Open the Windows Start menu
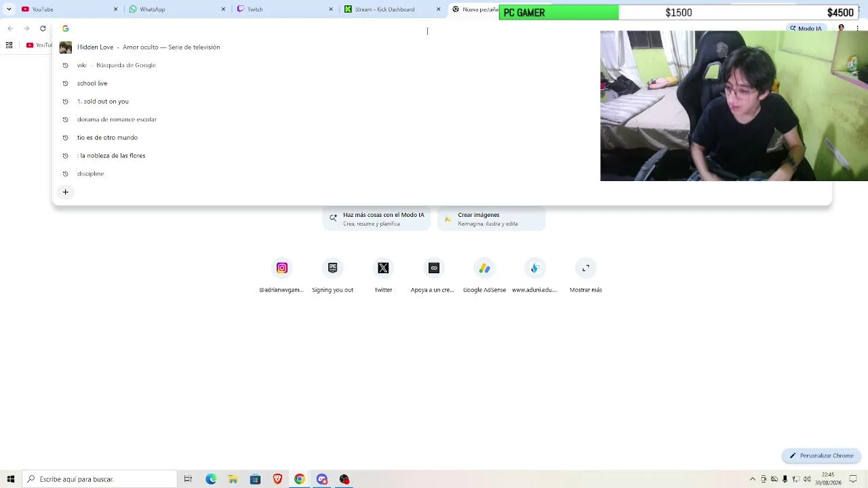 11,479
